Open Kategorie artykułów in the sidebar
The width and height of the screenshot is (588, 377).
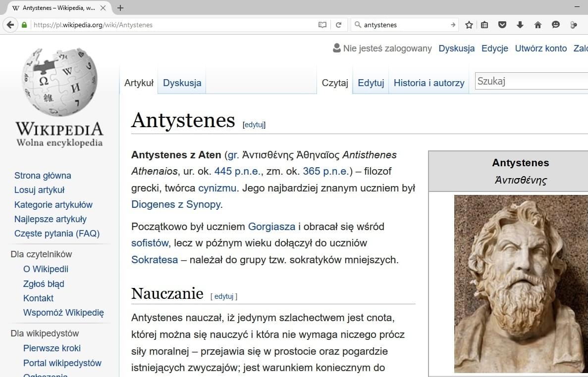tap(53, 205)
